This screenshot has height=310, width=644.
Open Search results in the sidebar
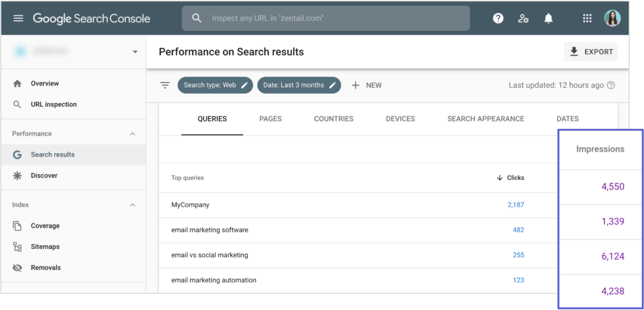[x=74, y=155]
